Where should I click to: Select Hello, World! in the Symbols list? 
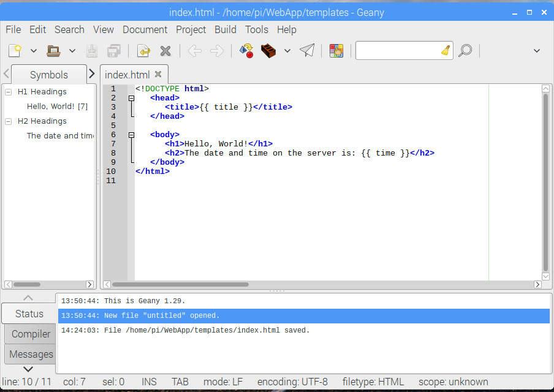coord(58,106)
